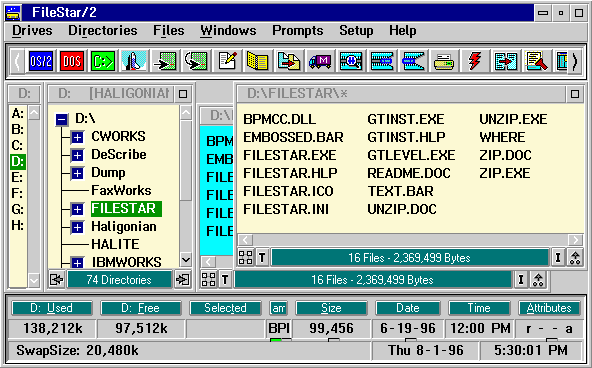Click the T button in back file window

tap(225, 280)
